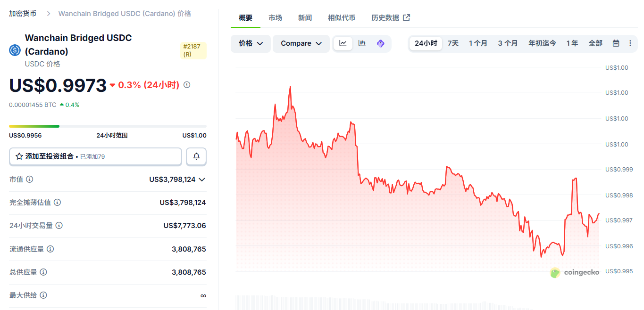Click the US$0.999 axis label
This screenshot has width=644, height=310.
[619, 169]
